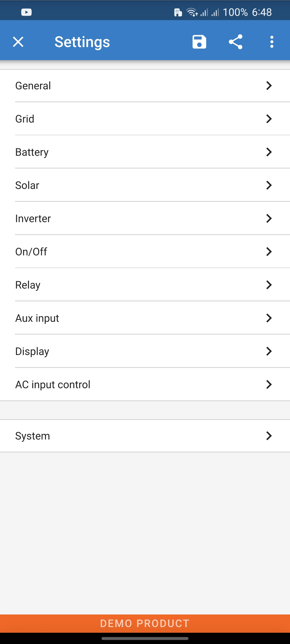Go to Solar settings

[x=145, y=185]
